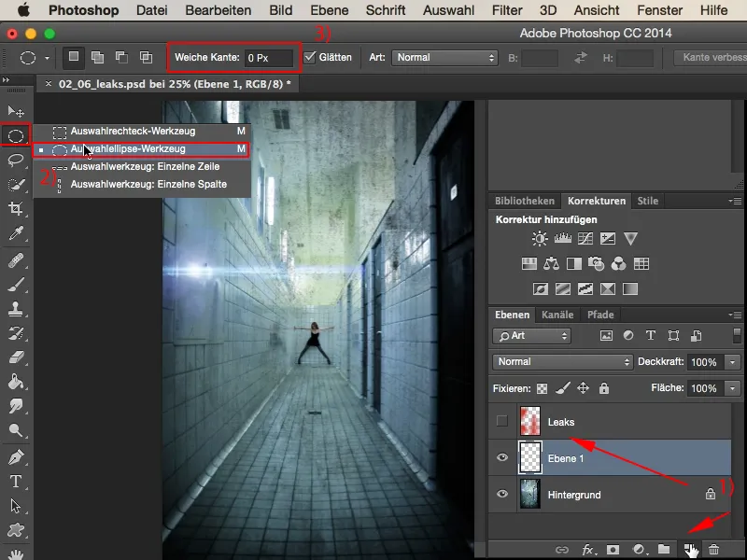The height and width of the screenshot is (560, 747).
Task: Choose Auswahlrechteck-Werkzeug from flyout
Action: [x=142, y=131]
